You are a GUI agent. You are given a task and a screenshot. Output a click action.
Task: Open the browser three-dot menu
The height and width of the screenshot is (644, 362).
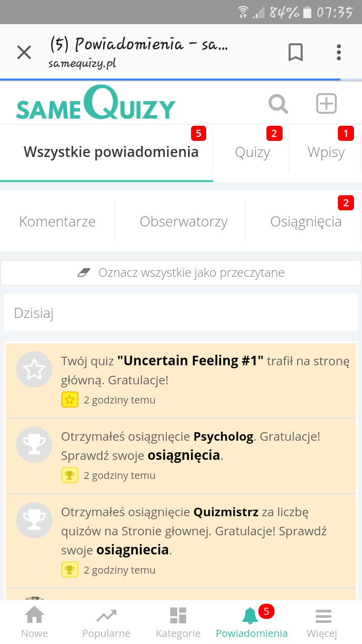point(339,52)
